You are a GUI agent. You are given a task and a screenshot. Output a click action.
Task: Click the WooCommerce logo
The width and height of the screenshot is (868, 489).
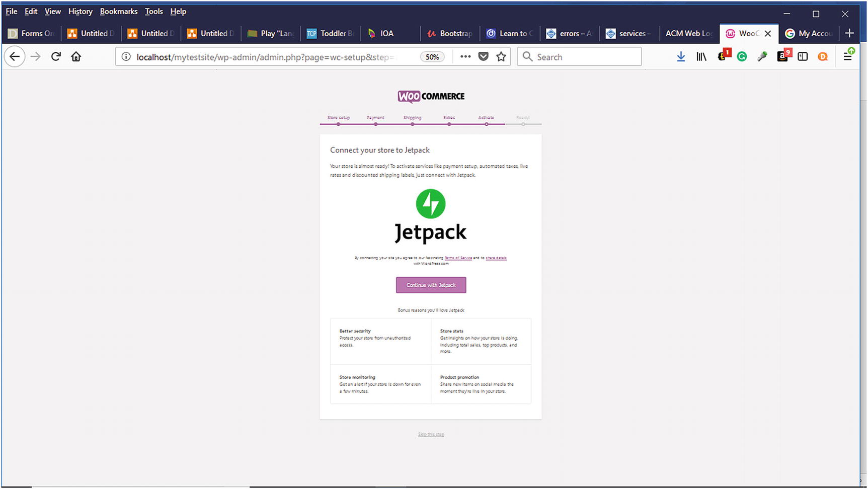(x=431, y=96)
